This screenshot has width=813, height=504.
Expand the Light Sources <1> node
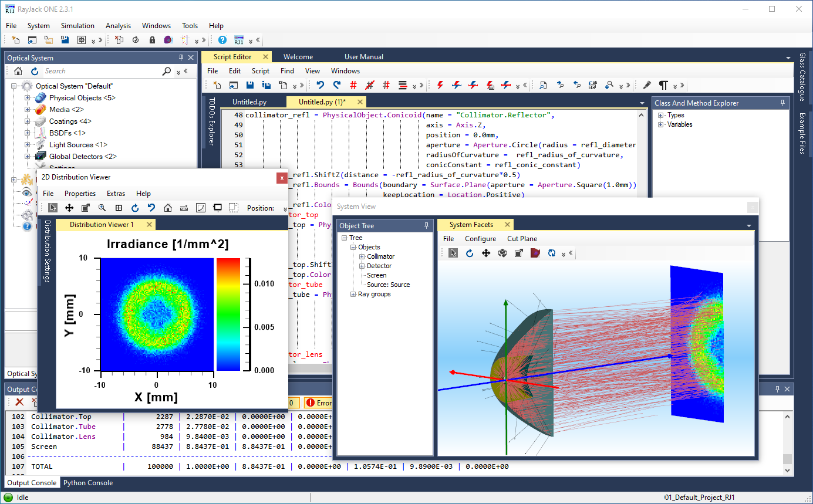click(27, 145)
